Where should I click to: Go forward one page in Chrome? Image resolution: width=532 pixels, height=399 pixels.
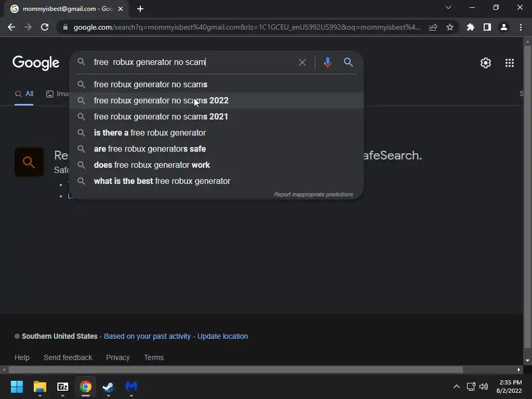pyautogui.click(x=28, y=27)
